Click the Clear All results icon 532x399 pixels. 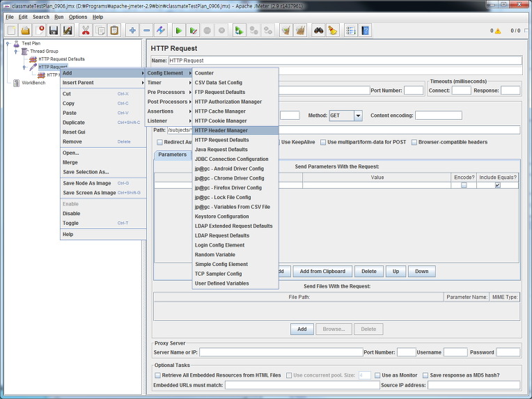(x=300, y=31)
